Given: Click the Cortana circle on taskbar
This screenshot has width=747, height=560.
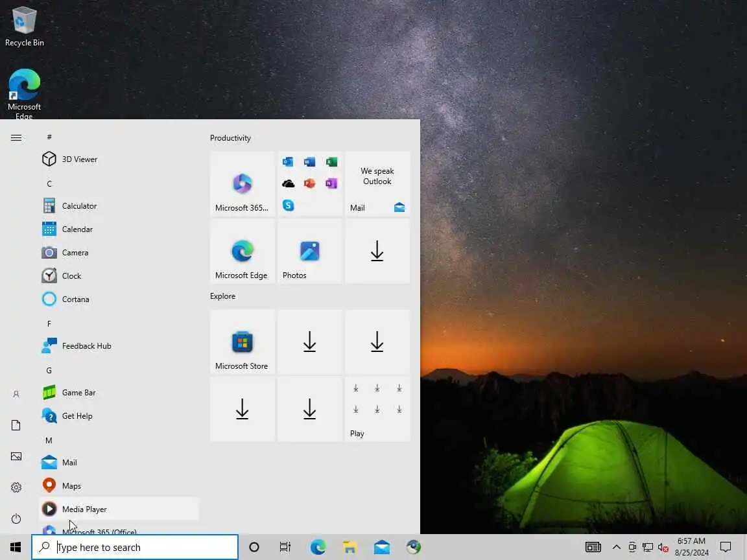Looking at the screenshot, I should (254, 547).
